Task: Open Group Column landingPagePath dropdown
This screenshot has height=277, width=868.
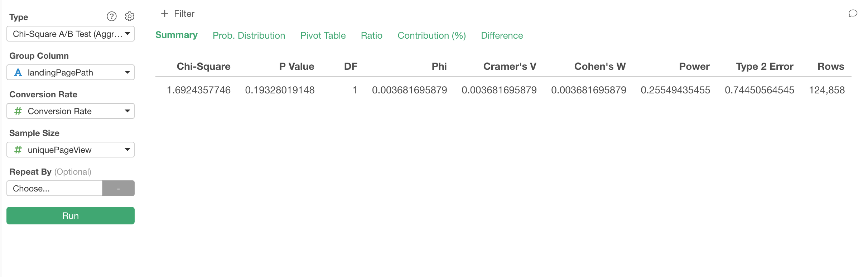Action: (71, 73)
